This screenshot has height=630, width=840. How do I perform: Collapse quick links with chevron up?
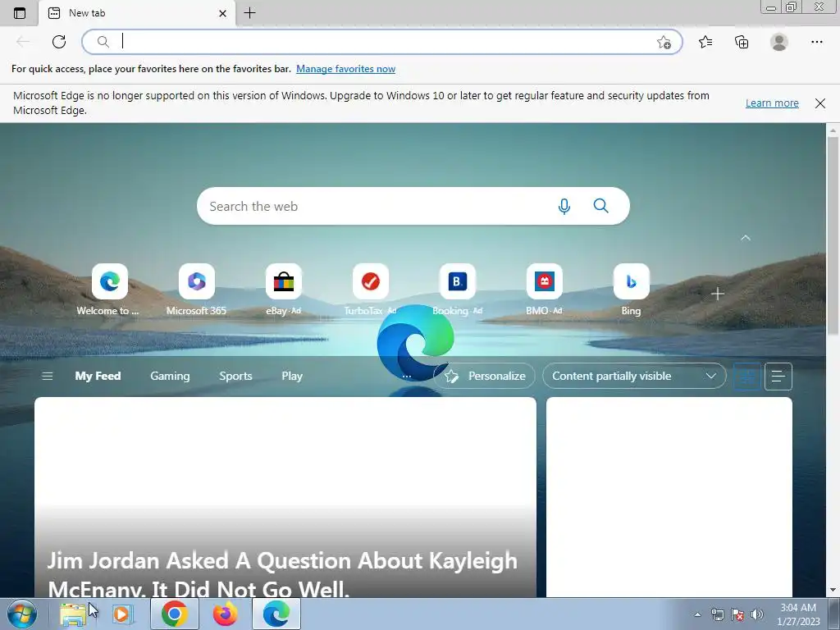745,238
